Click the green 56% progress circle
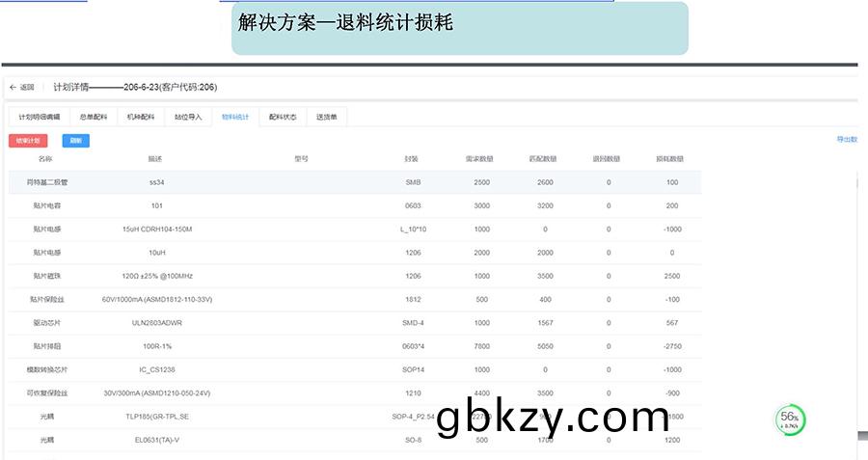868x460 pixels. click(x=791, y=419)
